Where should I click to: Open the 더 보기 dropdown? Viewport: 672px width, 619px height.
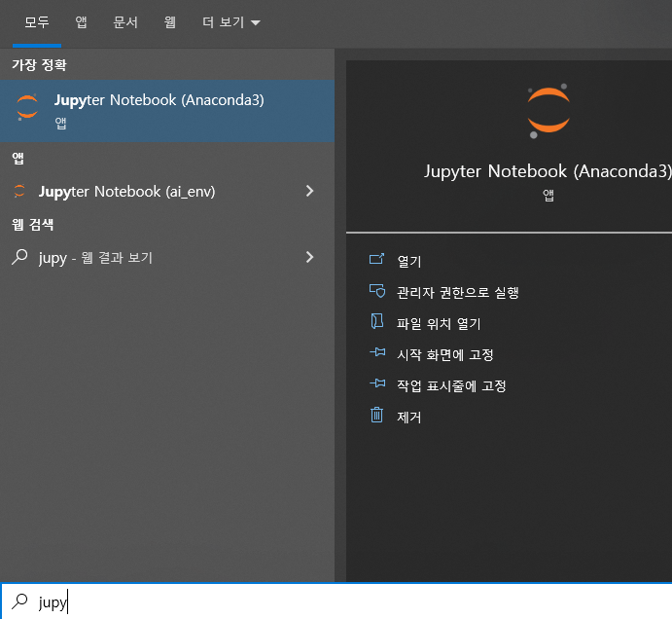coord(231,22)
